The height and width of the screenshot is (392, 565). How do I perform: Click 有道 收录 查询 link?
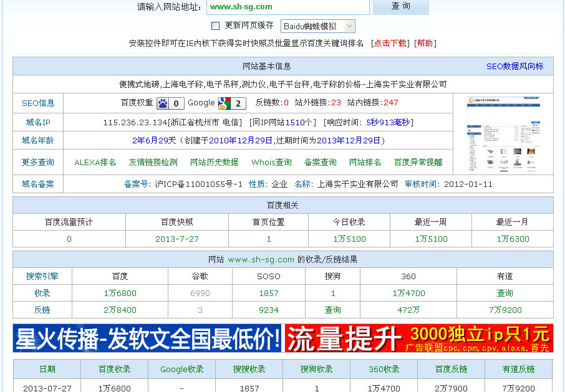click(505, 293)
